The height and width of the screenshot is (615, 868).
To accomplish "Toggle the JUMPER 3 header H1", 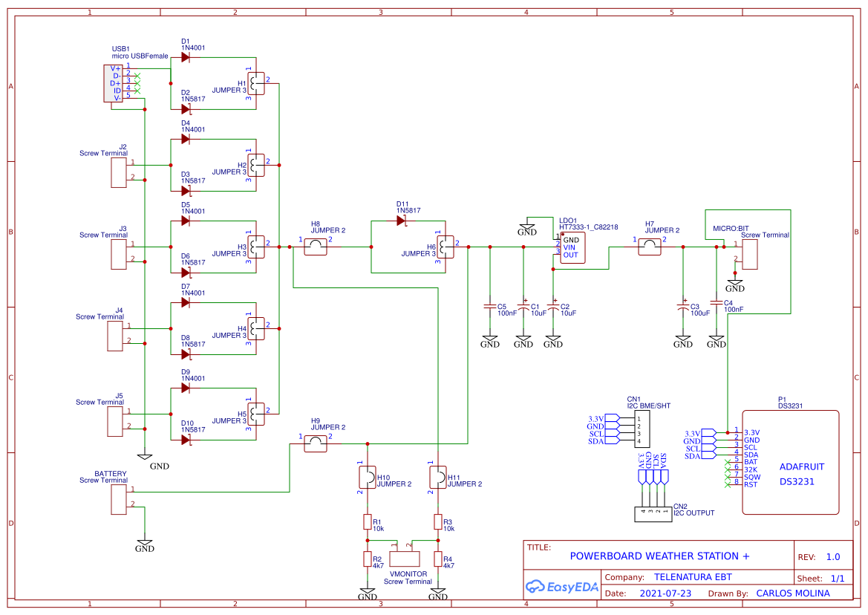I will point(256,85).
